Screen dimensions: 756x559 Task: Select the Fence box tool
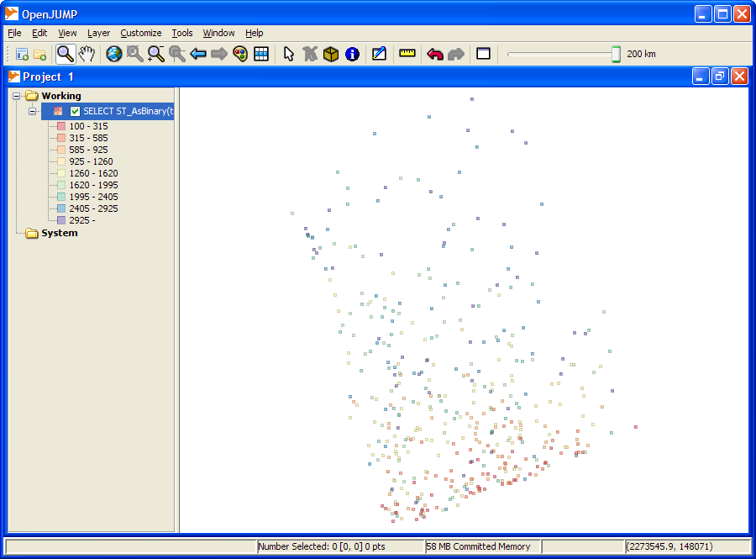point(331,54)
